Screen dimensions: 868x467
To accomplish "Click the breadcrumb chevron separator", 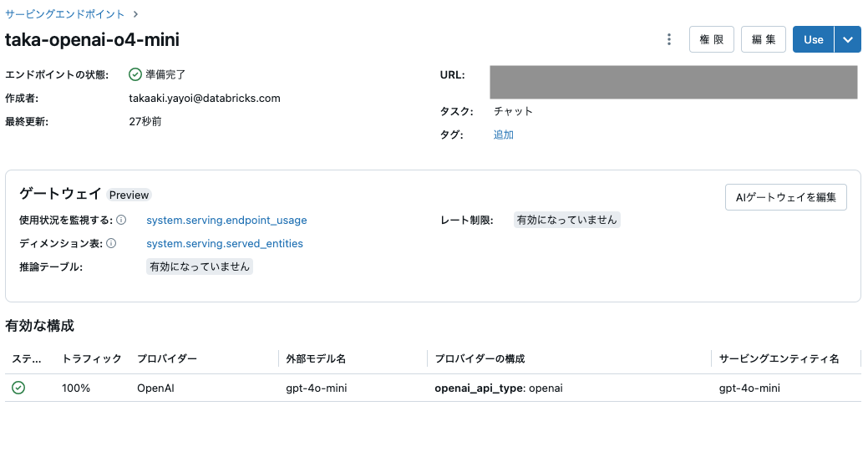I will coord(135,14).
